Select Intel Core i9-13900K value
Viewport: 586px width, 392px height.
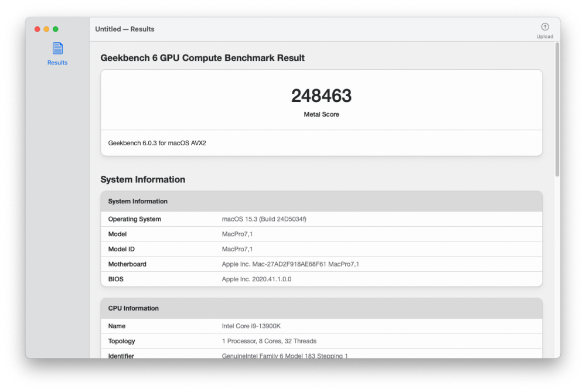click(x=251, y=326)
